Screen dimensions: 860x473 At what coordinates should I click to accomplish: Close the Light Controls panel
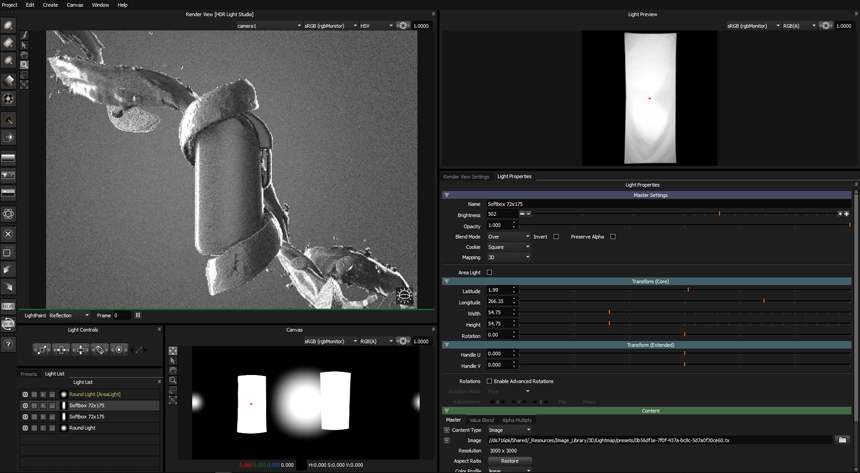click(160, 329)
